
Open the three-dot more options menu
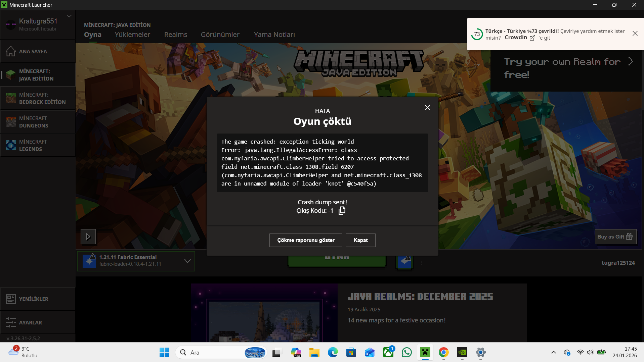coord(422,263)
